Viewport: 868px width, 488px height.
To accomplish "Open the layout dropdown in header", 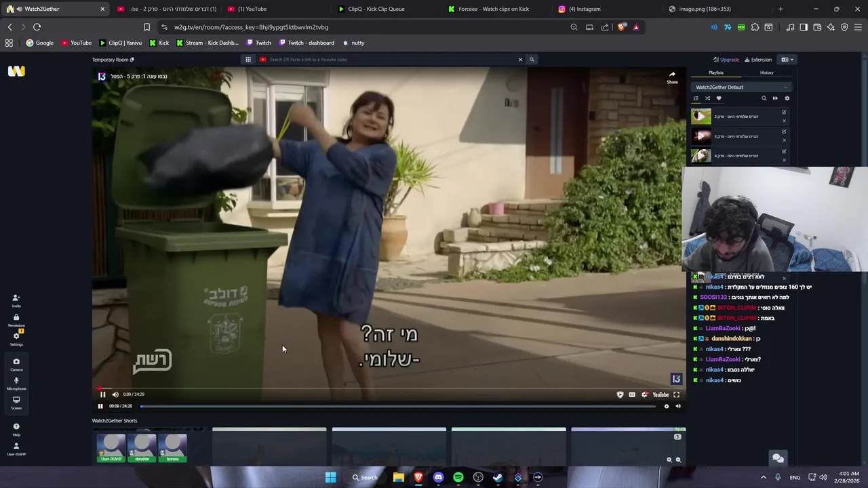I will 787,60.
